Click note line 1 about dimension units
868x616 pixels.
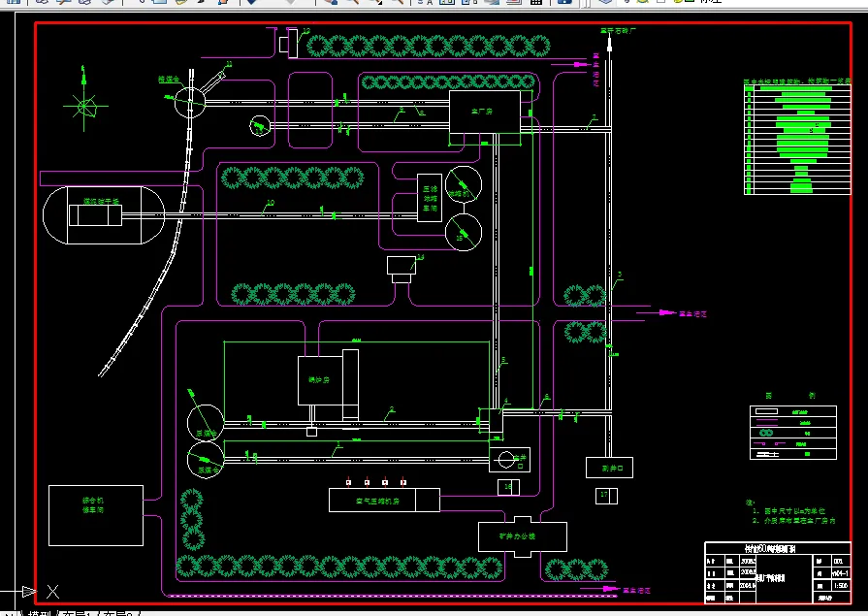tap(788, 511)
